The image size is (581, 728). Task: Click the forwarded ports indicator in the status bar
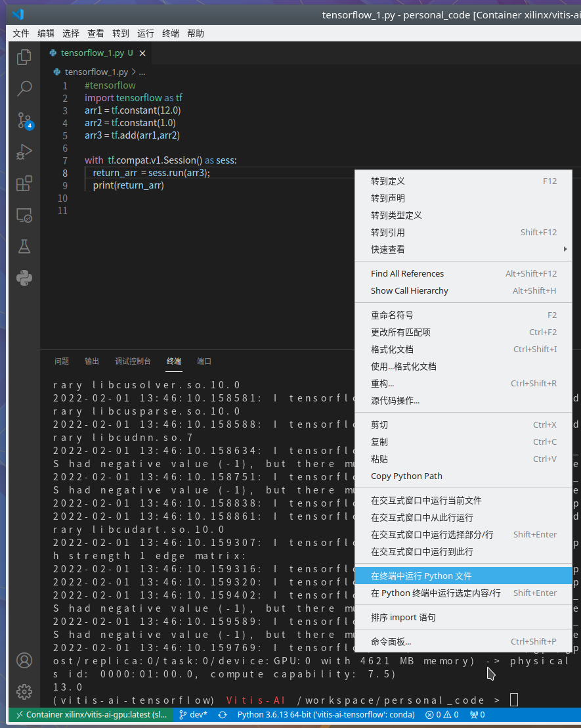pos(477,715)
